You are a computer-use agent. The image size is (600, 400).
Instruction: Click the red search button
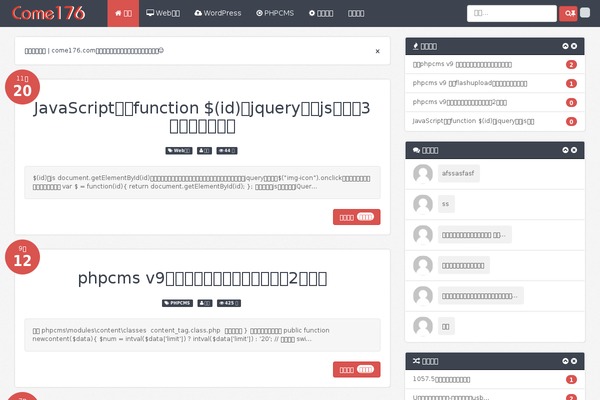(x=568, y=13)
